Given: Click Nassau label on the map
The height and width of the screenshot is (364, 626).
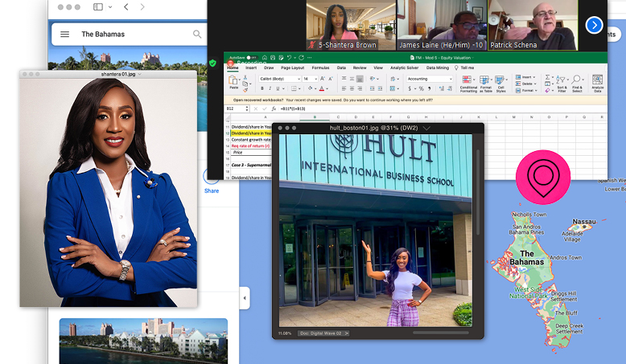Looking at the screenshot, I should 584,222.
